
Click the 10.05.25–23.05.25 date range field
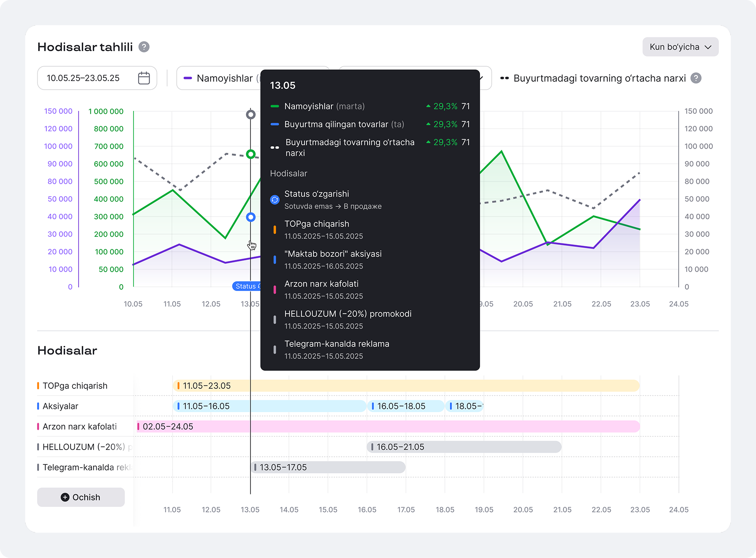click(97, 78)
